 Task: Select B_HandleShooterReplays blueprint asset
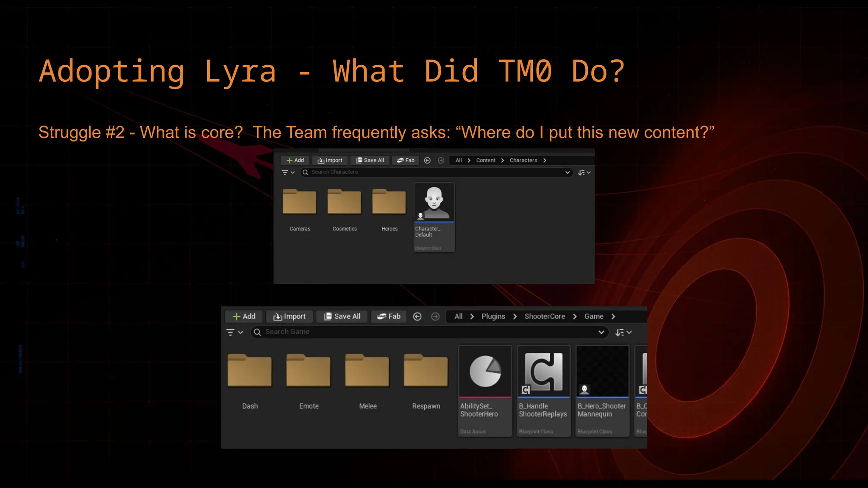click(544, 391)
